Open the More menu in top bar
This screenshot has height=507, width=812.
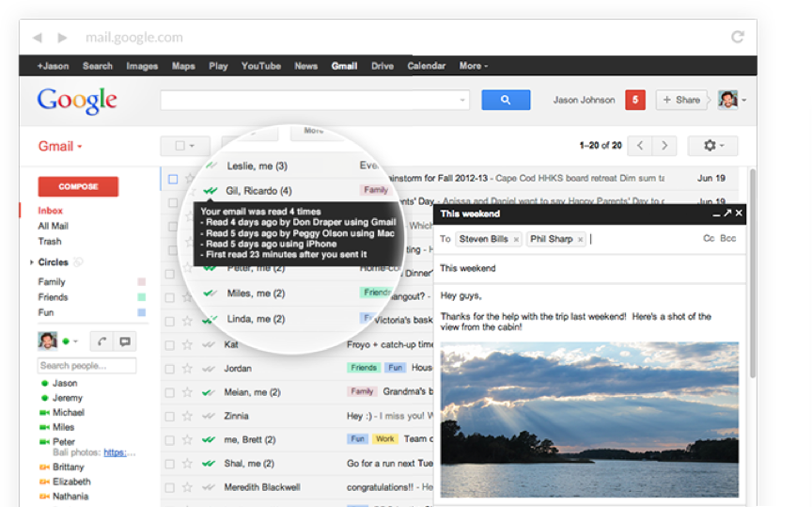pos(473,66)
